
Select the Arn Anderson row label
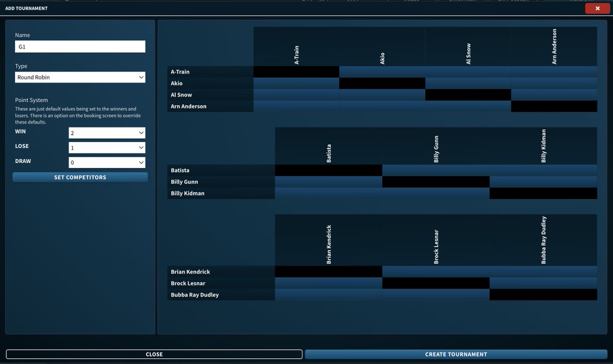tap(210, 106)
